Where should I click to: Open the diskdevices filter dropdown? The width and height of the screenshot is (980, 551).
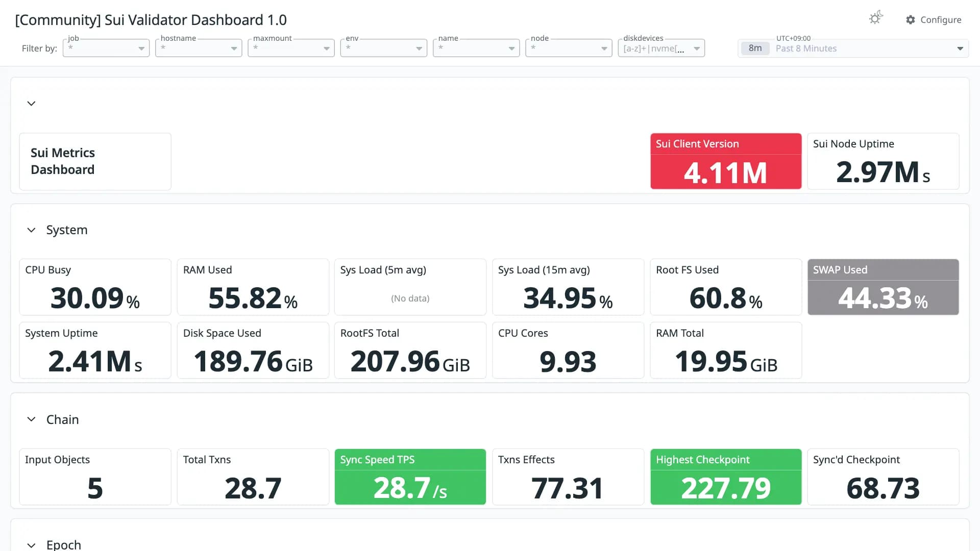(661, 48)
